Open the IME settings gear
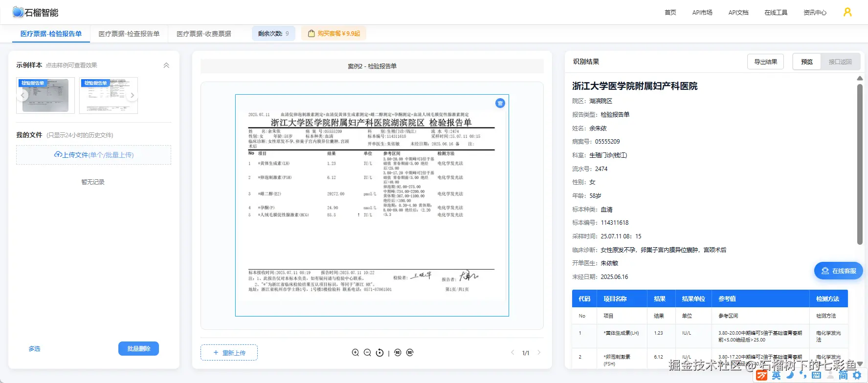Viewport: 868px width, 383px height. point(857,375)
